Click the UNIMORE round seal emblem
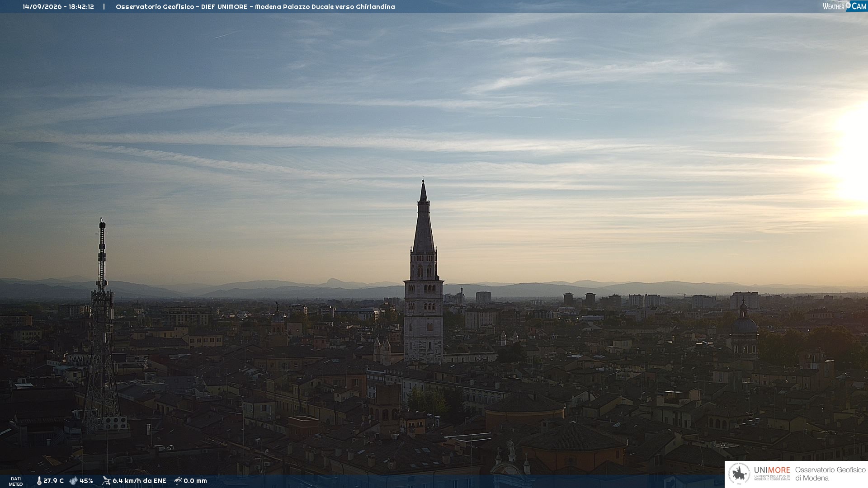868x488 pixels. click(739, 474)
